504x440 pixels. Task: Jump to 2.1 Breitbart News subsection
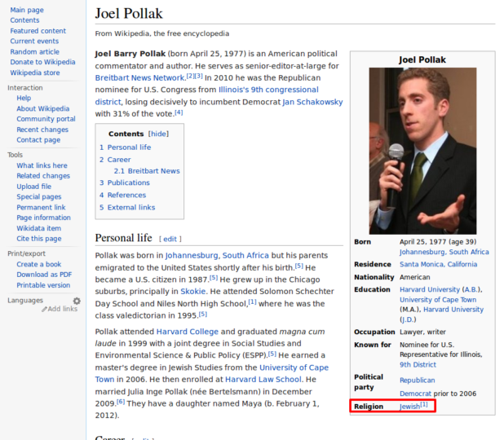pyautogui.click(x=147, y=171)
